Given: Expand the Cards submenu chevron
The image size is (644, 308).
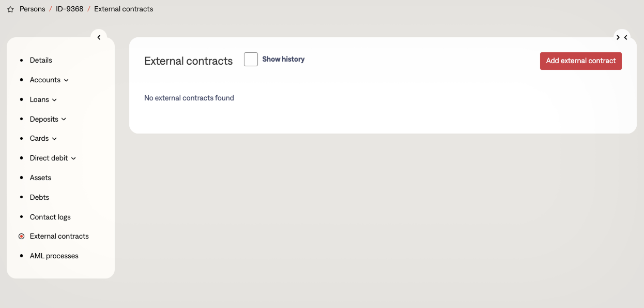Looking at the screenshot, I should [54, 139].
